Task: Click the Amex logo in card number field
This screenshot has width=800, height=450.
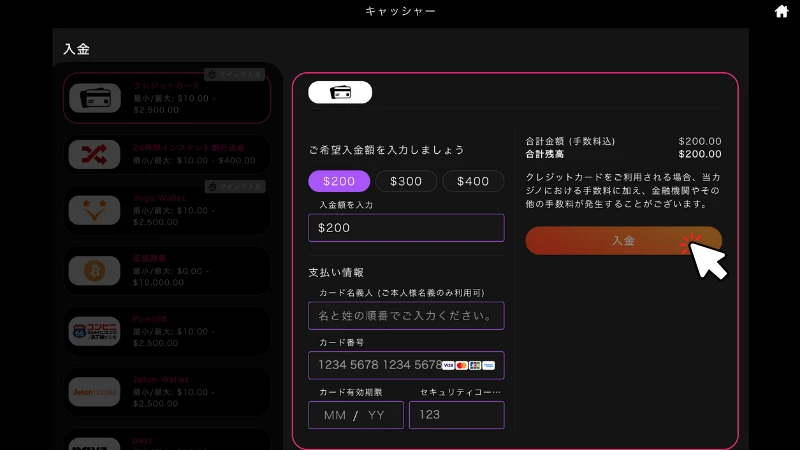Action: coord(488,365)
